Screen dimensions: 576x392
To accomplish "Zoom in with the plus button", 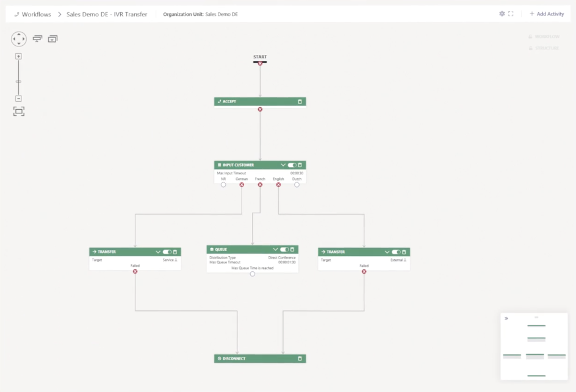I will point(18,56).
